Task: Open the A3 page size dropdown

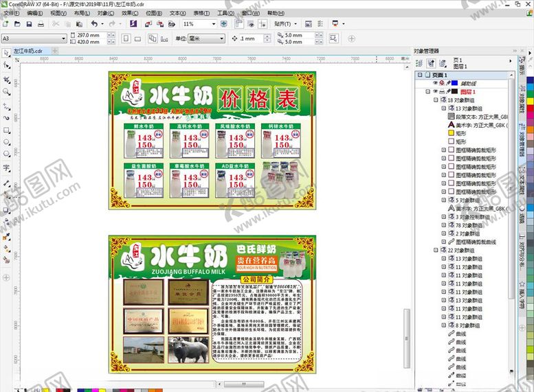Action: coord(63,38)
